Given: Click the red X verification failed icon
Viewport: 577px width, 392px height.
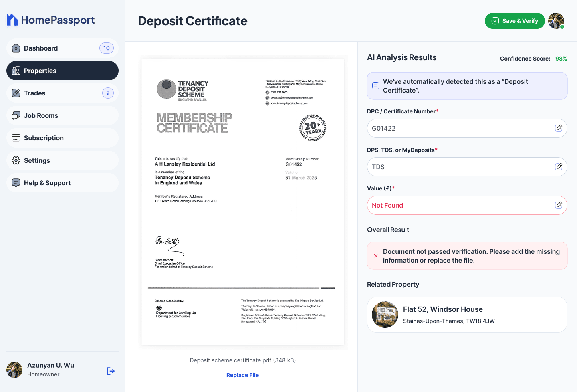Looking at the screenshot, I should tap(376, 256).
